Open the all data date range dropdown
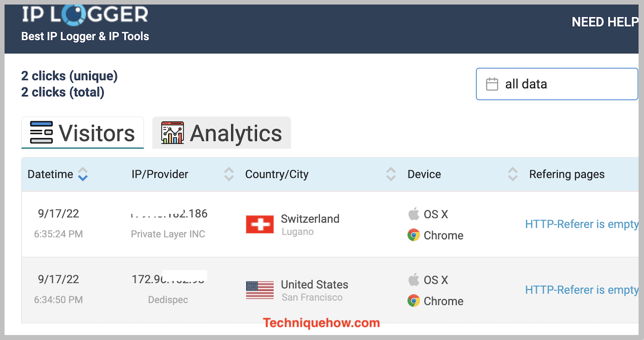Image resolution: width=644 pixels, height=340 pixels. (557, 84)
